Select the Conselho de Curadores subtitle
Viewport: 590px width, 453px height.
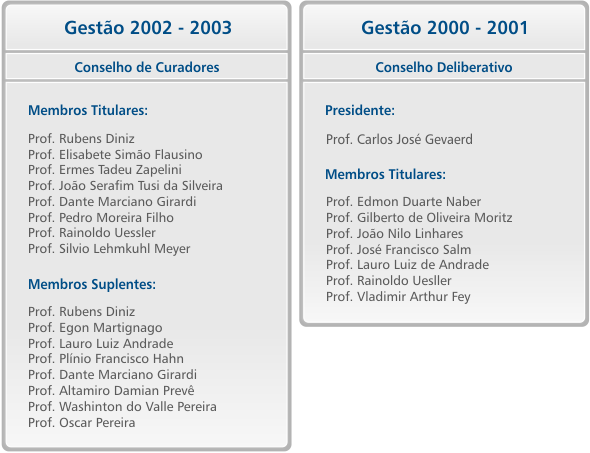[147, 67]
